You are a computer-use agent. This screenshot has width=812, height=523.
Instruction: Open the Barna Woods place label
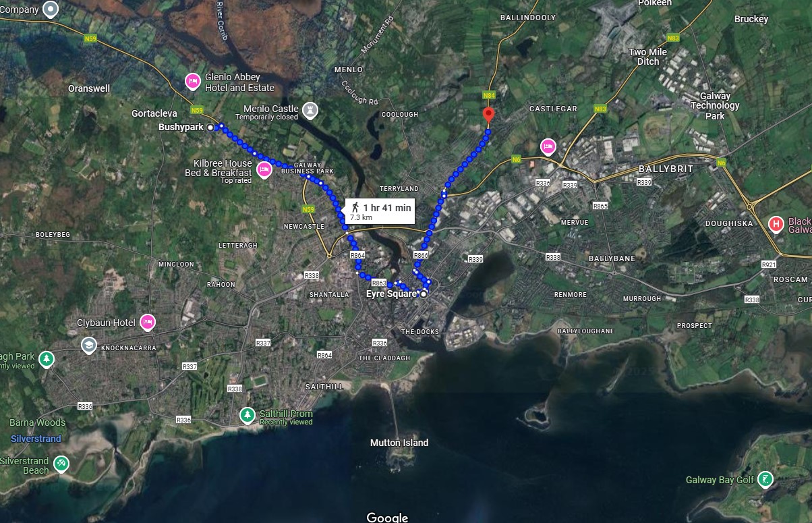pos(38,422)
